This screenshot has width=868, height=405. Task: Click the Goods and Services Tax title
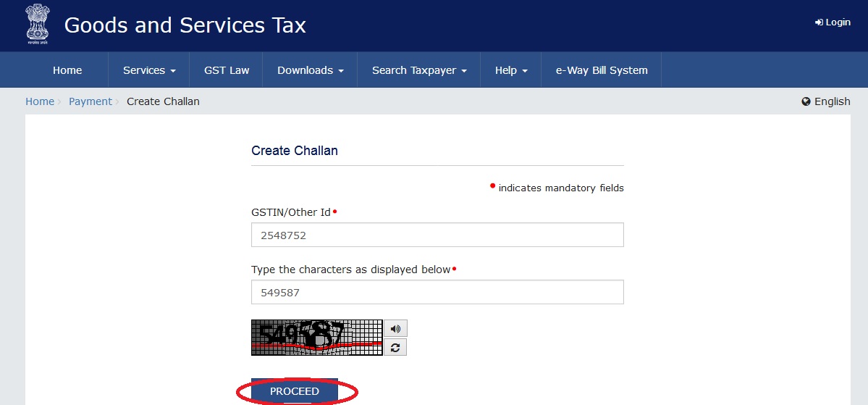(x=185, y=25)
